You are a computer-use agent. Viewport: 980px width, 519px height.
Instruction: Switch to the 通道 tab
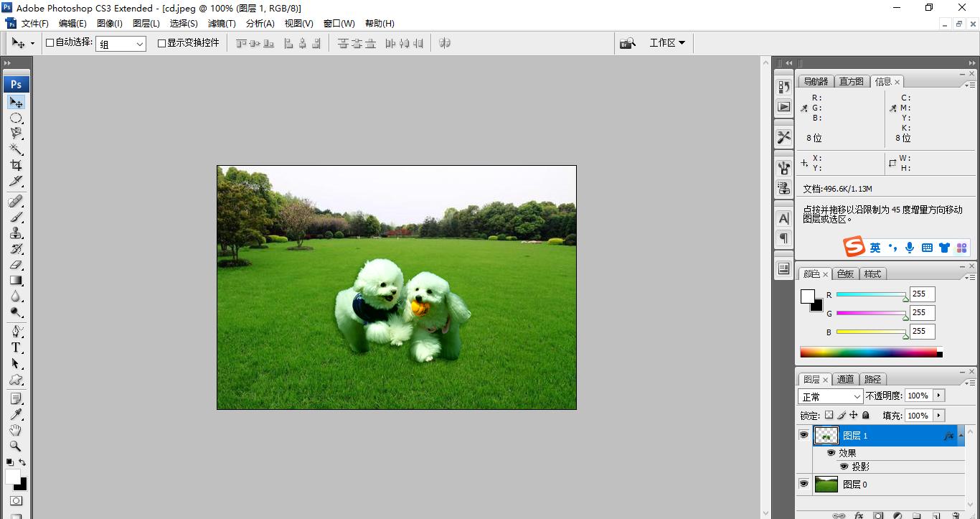[x=845, y=378]
